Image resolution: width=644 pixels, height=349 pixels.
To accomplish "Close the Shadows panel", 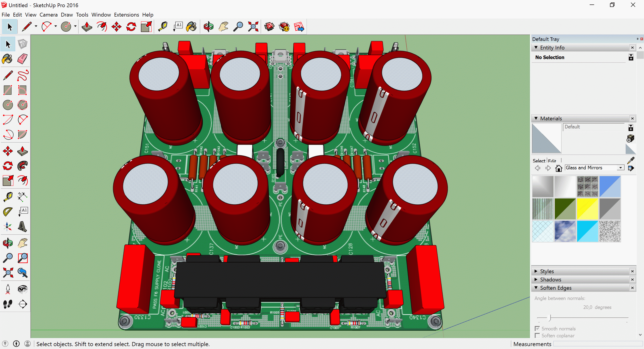I will pos(632,279).
